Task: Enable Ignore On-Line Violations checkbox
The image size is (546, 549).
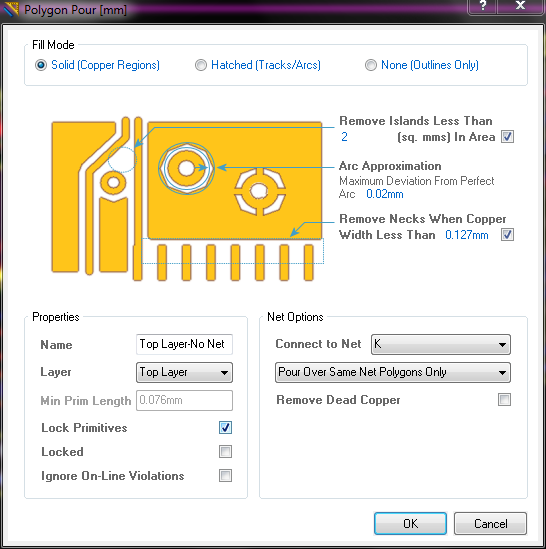Action: tap(225, 476)
